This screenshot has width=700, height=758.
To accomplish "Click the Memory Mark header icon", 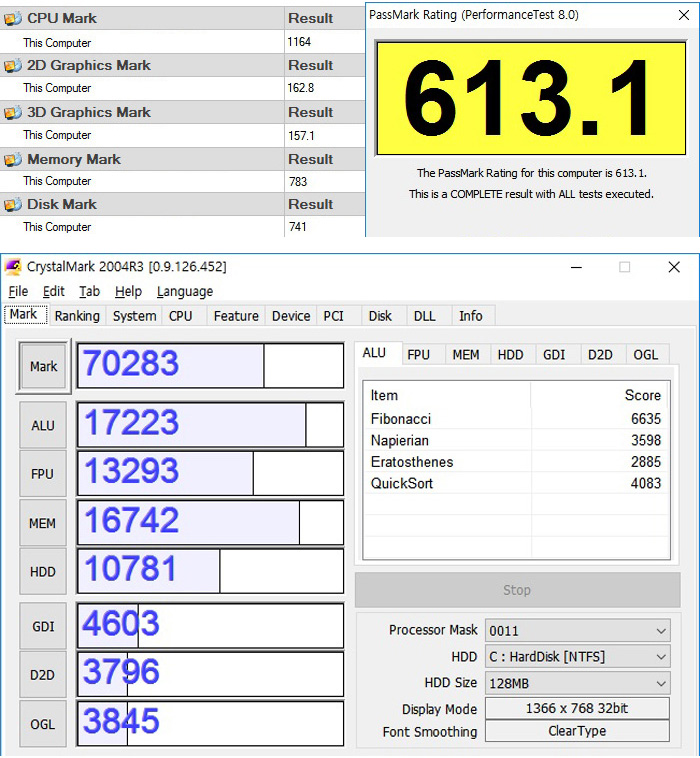I will click(13, 160).
